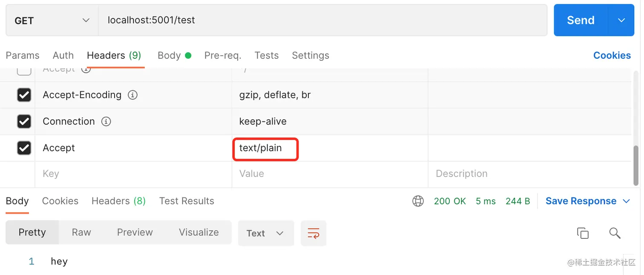Click the globe network icon
This screenshot has height=275, width=644.
pos(418,201)
